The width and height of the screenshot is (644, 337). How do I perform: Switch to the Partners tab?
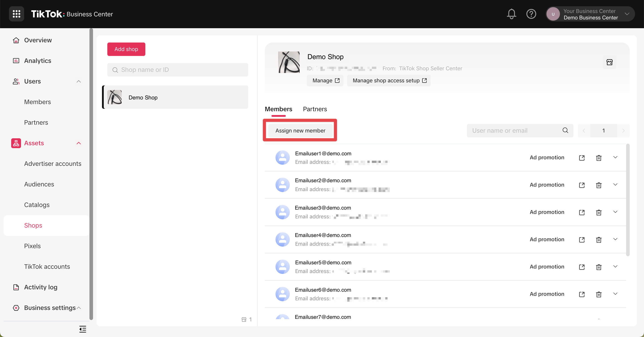315,109
